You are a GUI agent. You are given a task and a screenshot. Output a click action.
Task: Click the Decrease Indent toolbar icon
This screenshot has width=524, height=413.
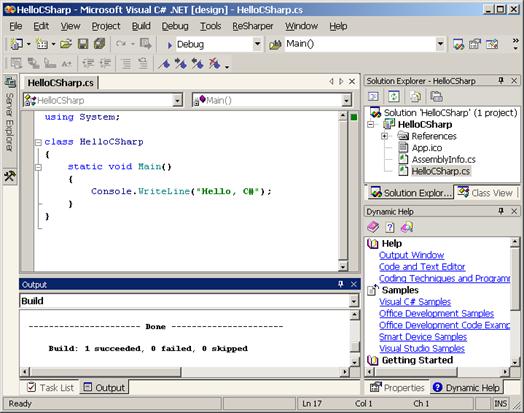point(88,63)
